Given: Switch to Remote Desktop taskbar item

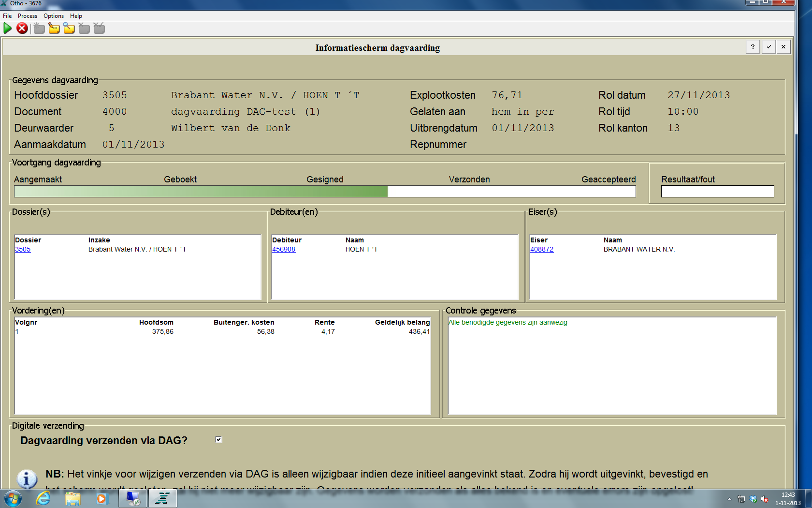Looking at the screenshot, I should [x=133, y=498].
